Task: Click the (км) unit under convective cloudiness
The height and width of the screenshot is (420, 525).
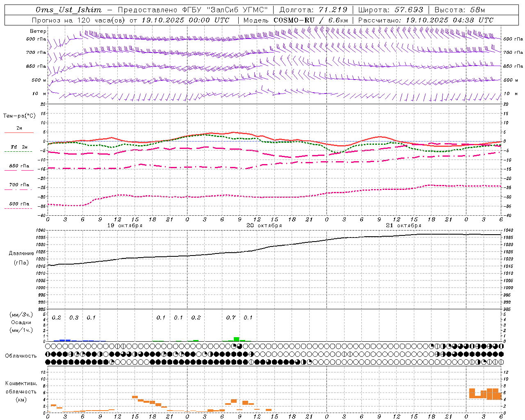Action: [x=21, y=399]
